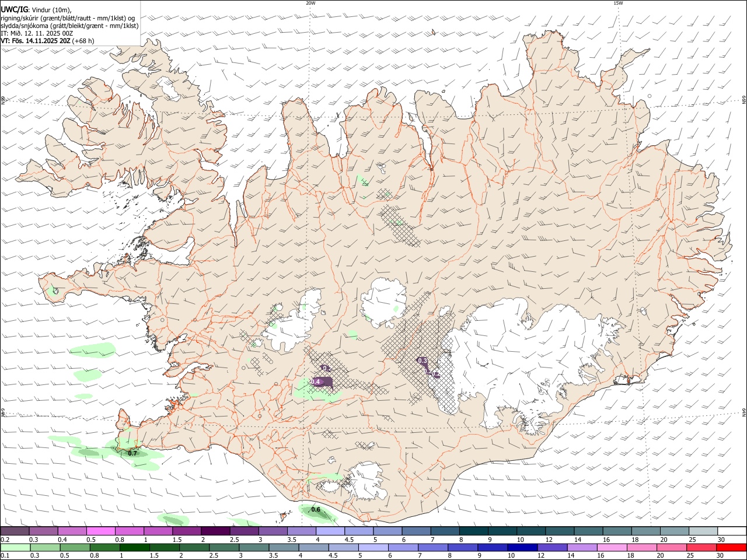Pick the pale grey 25 swatch in top legend row
Screen dimensions: 747x560
(x=703, y=531)
